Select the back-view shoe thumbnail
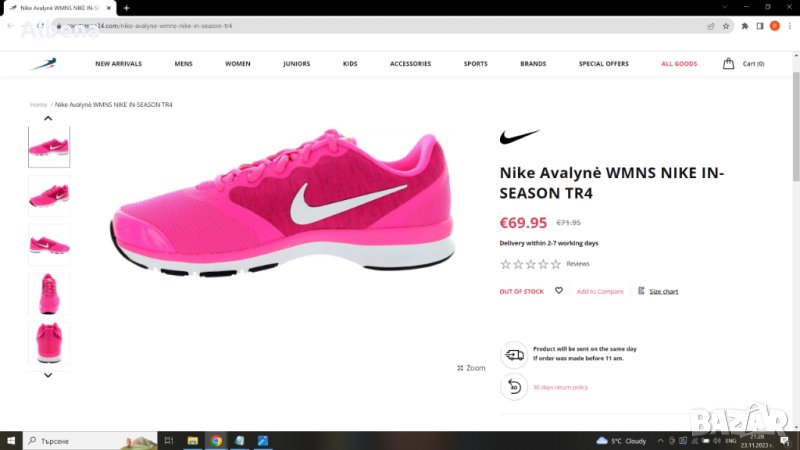 (48, 342)
